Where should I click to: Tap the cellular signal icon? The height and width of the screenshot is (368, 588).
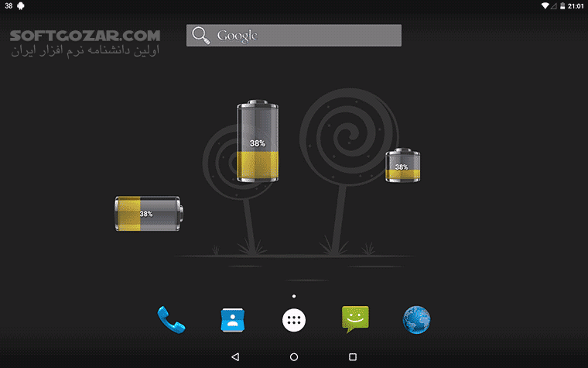[553, 6]
